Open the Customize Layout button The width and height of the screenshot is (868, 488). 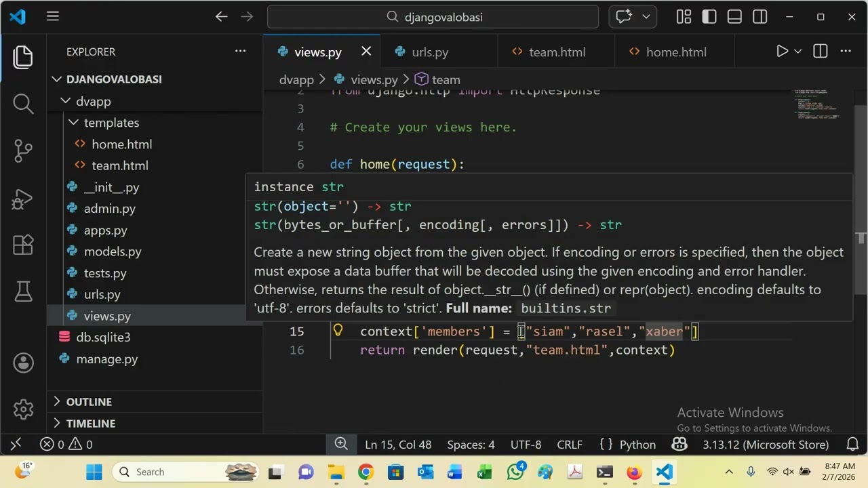[x=684, y=17]
